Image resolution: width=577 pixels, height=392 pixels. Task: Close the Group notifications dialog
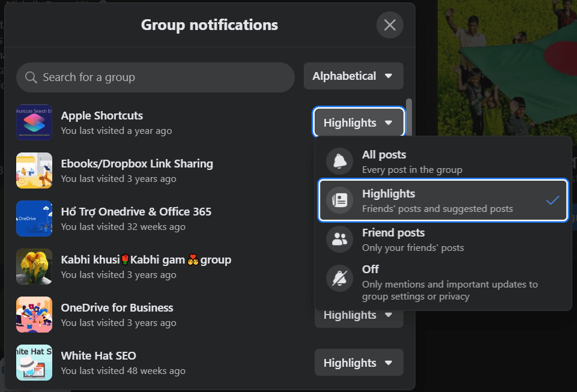[x=390, y=25]
